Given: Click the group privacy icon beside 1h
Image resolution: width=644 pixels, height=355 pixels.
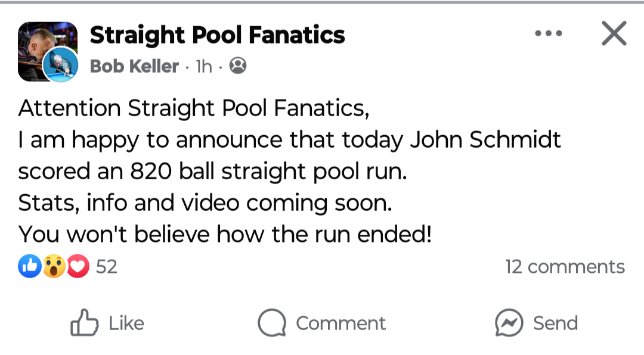Looking at the screenshot, I should (238, 66).
